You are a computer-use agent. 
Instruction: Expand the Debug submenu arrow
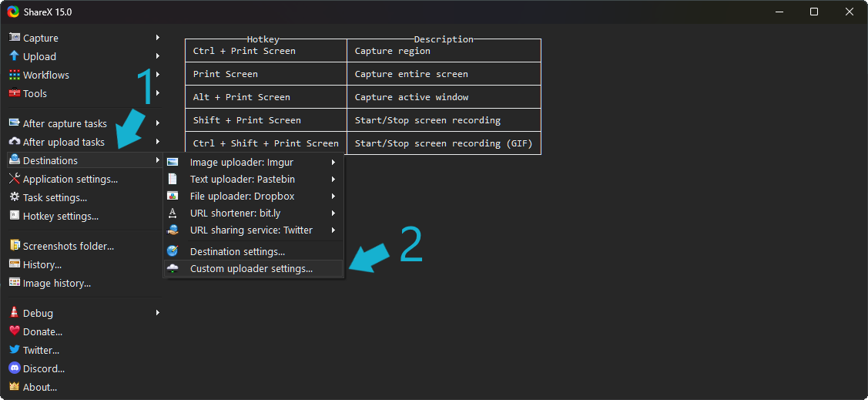(x=158, y=312)
